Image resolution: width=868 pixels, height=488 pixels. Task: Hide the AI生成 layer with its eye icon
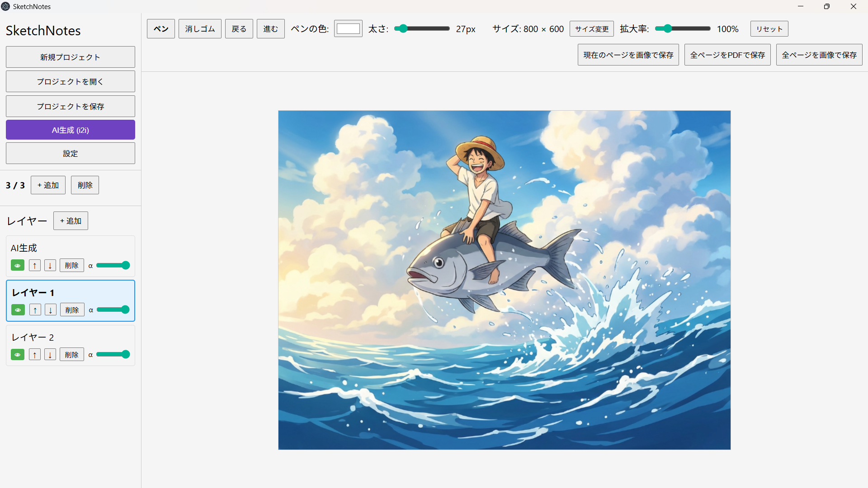pos(18,265)
